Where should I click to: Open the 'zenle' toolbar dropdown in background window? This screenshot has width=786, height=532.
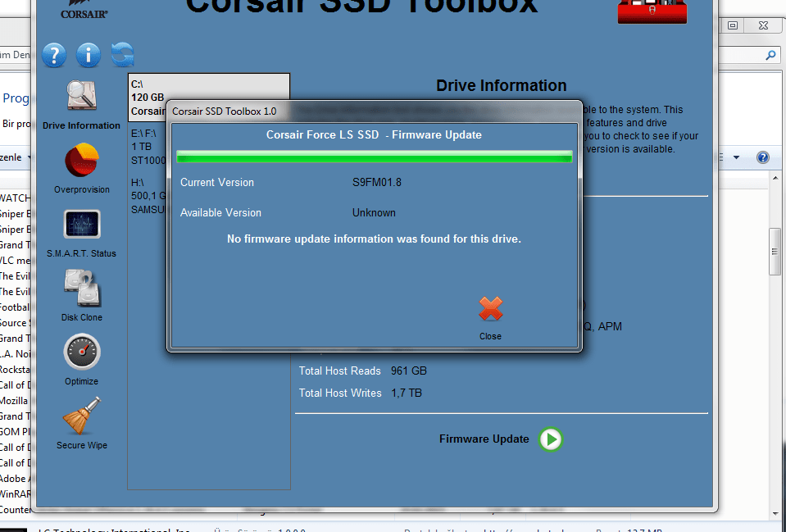(x=15, y=157)
